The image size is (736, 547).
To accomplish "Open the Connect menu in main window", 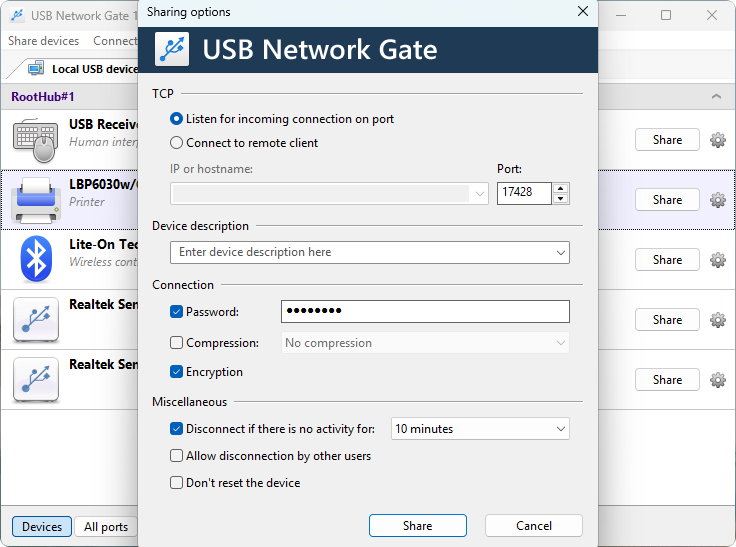I will pos(115,41).
